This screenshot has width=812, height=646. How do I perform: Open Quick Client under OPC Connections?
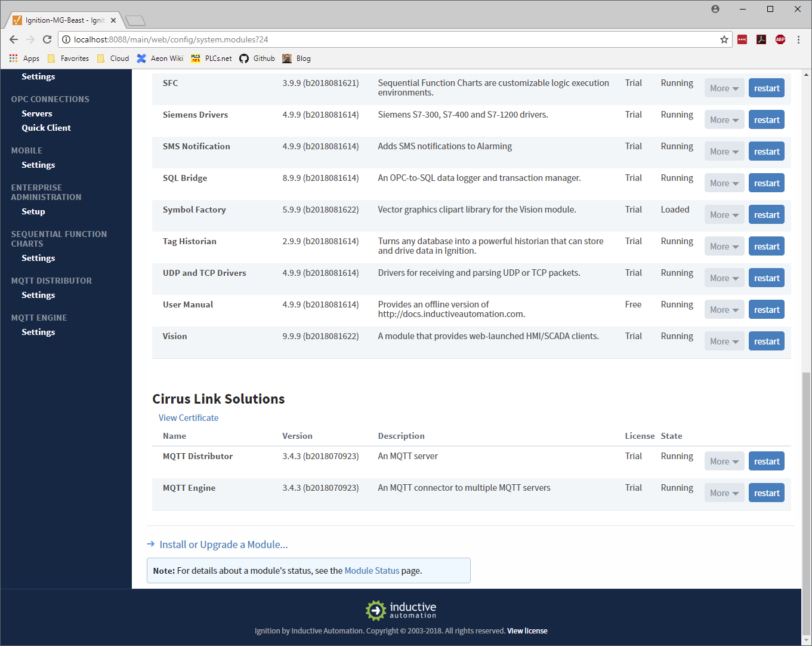point(46,128)
